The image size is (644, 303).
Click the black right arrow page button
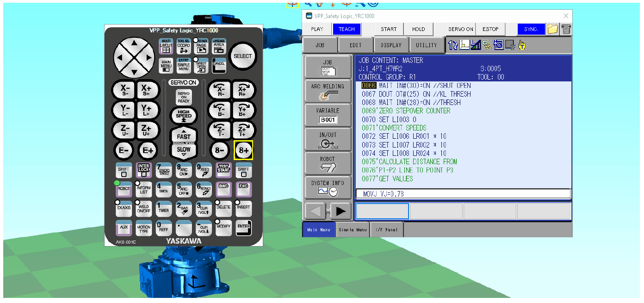coord(340,211)
